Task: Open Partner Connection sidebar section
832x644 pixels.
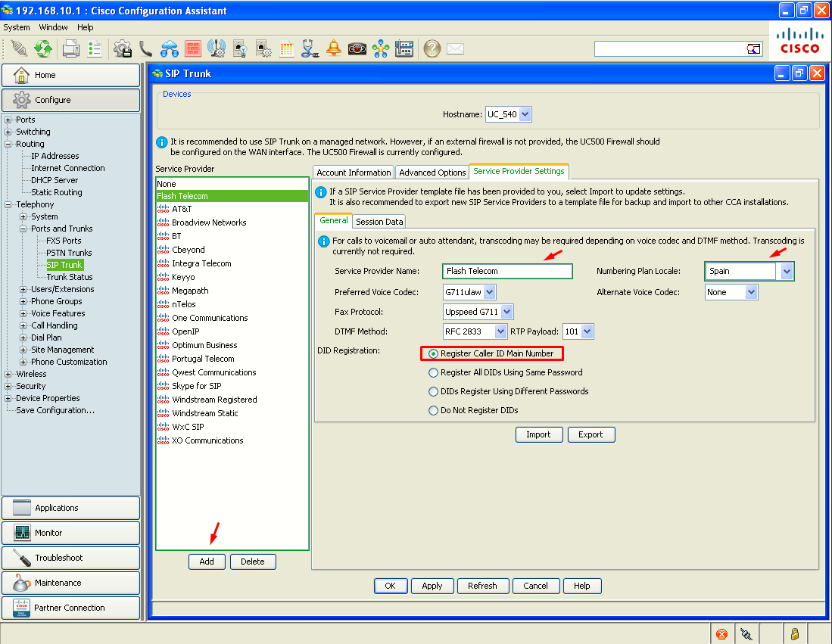Action: tap(70, 608)
